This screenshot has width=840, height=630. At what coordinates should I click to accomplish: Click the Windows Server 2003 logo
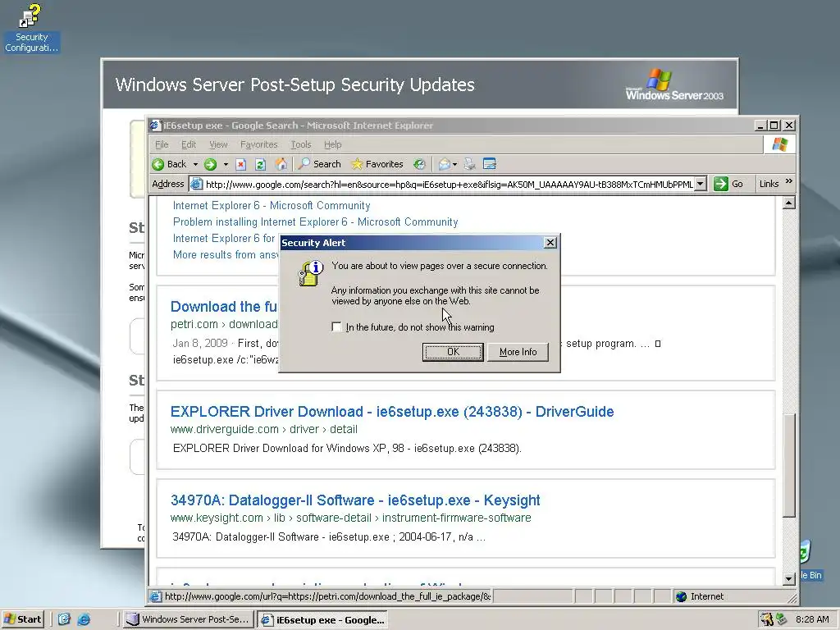pyautogui.click(x=674, y=84)
